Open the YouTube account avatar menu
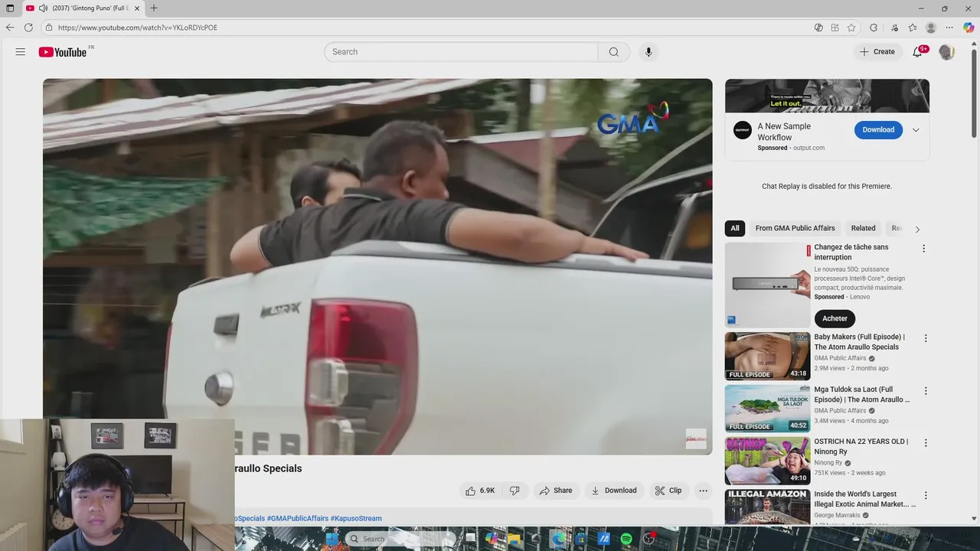This screenshot has height=551, width=980. [x=947, y=52]
